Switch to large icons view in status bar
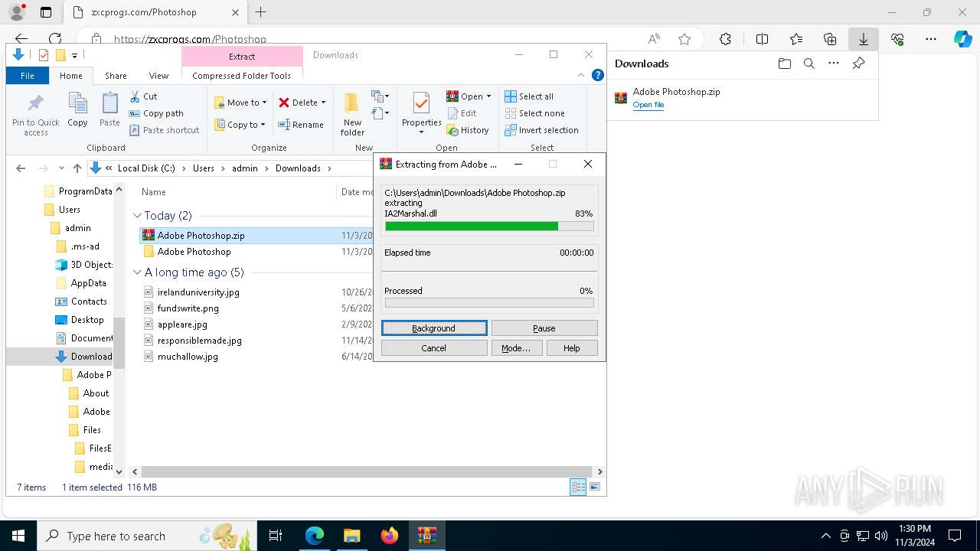This screenshot has width=980, height=551. coord(595,487)
